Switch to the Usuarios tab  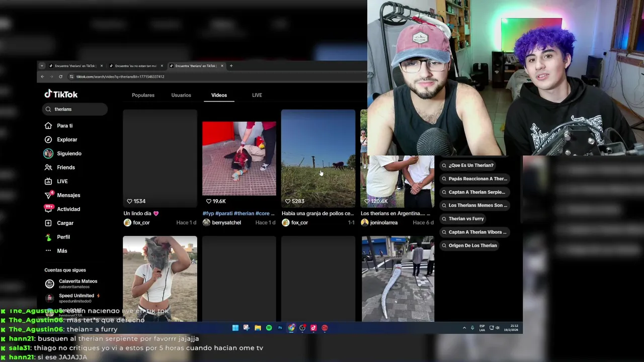(181, 95)
